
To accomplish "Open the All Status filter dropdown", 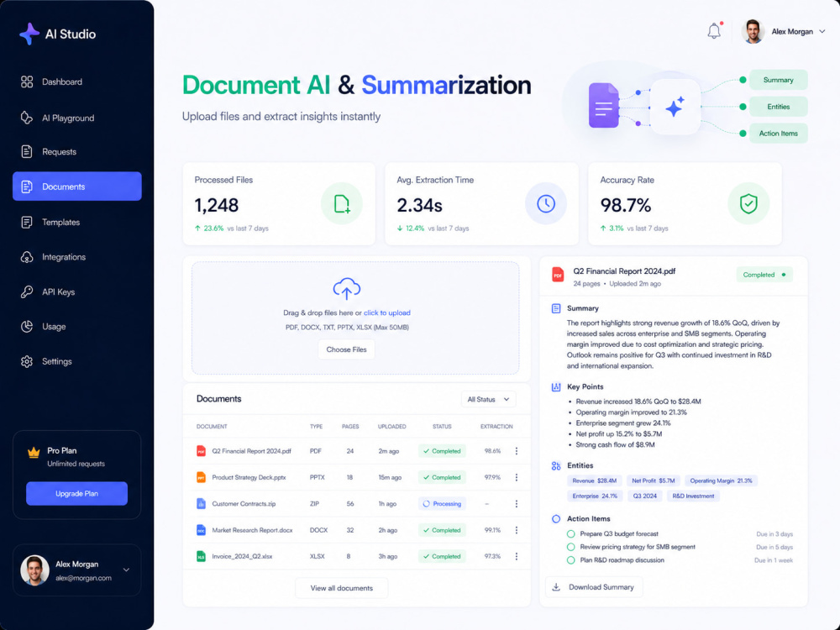I will (488, 399).
